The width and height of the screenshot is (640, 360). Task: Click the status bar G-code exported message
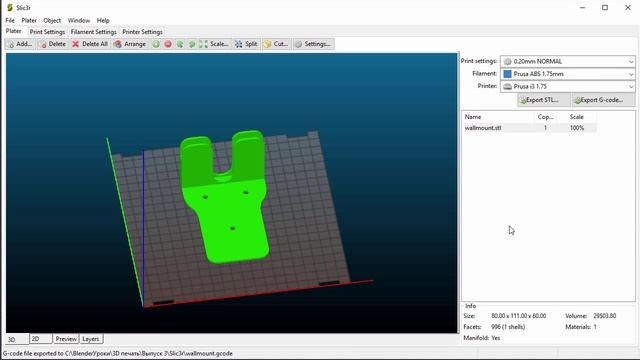coord(118,353)
